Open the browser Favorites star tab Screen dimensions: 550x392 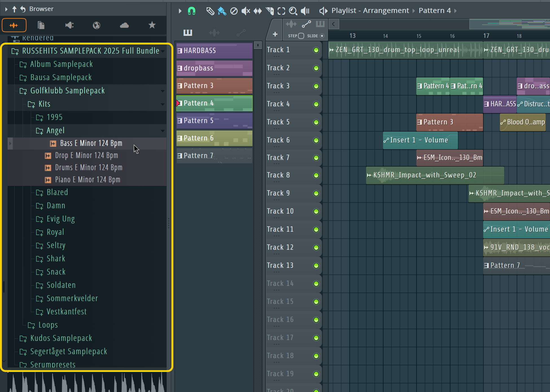coord(152,25)
